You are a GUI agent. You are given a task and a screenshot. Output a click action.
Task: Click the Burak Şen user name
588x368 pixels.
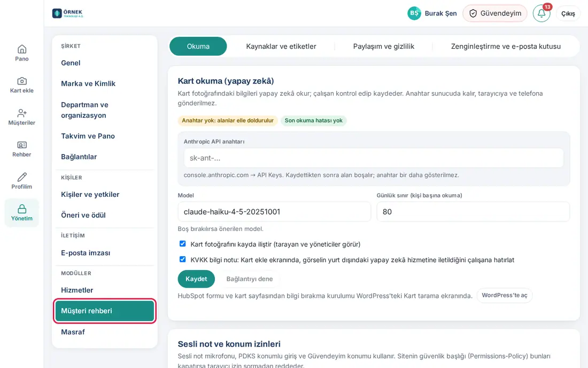440,13
